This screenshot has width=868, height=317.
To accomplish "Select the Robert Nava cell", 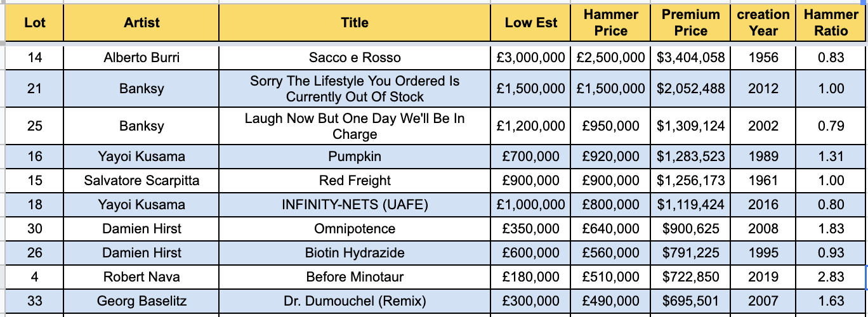I will [141, 277].
